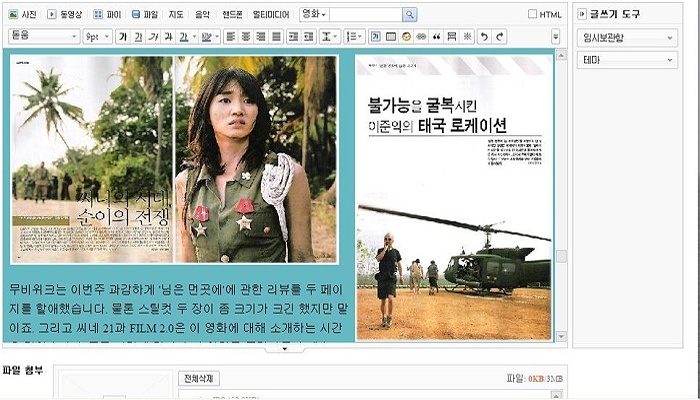Click the editor scrollbar up arrow

(561, 55)
